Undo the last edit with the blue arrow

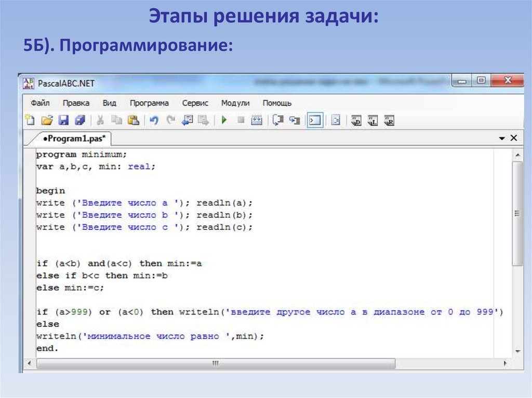[x=154, y=120]
